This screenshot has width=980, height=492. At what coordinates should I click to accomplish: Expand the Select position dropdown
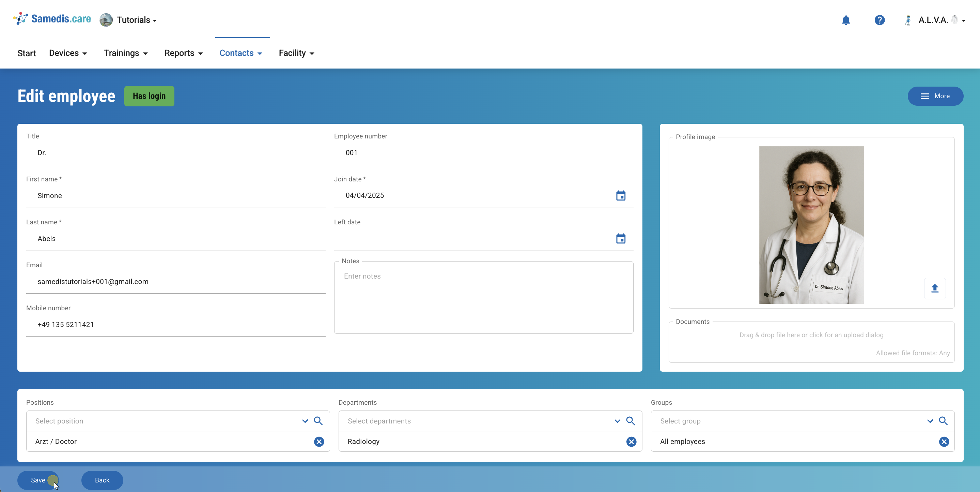(x=305, y=421)
